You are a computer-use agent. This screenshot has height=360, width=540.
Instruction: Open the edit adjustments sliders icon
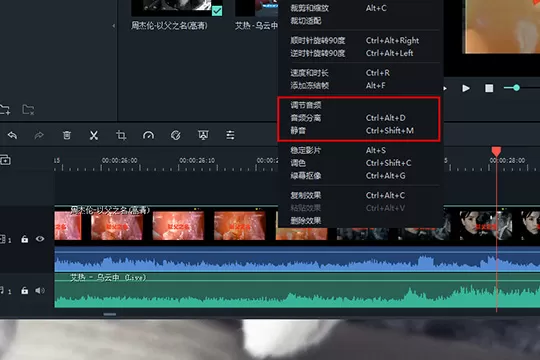click(x=230, y=135)
